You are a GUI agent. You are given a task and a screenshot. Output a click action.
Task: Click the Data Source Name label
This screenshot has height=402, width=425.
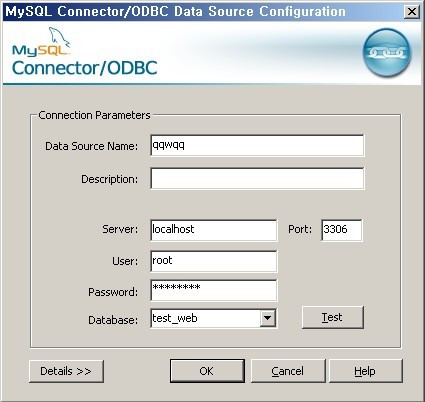[91, 146]
